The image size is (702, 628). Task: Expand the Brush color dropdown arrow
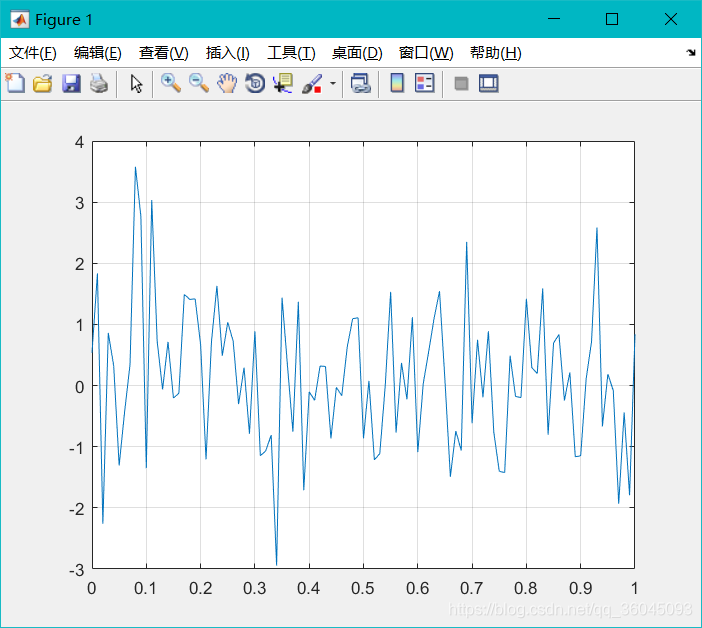pos(332,84)
